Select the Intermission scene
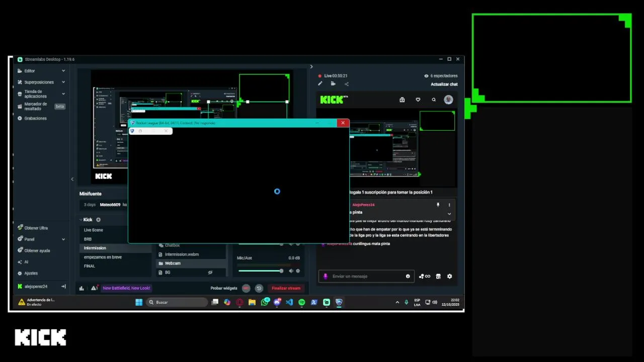This screenshot has width=644, height=362. pos(115,248)
